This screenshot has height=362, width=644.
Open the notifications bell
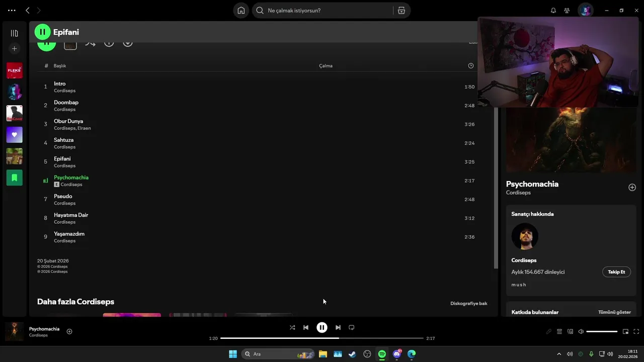(553, 11)
